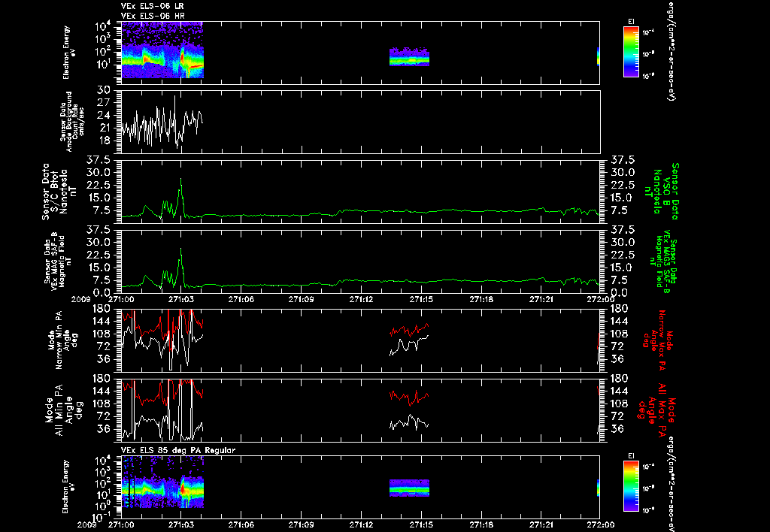The width and height of the screenshot is (770, 532).
Task: Click the '272:00' label on the bottom time axis
Action: [600, 524]
